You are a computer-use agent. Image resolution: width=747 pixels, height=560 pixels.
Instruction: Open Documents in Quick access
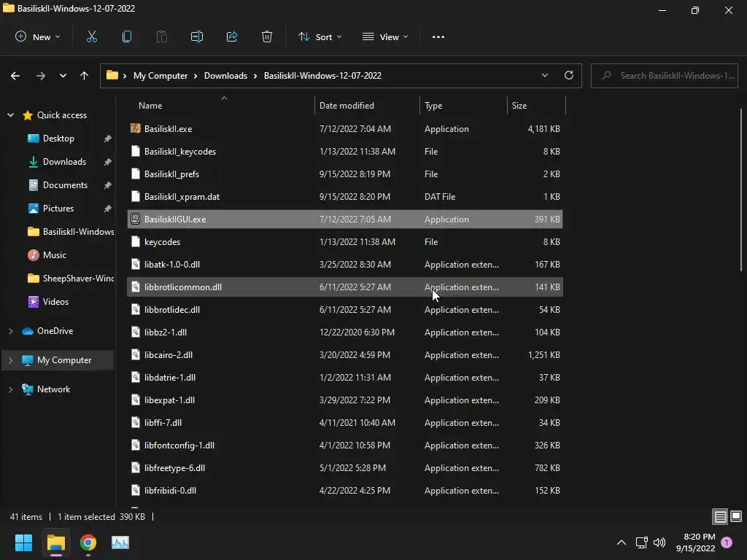pos(65,184)
